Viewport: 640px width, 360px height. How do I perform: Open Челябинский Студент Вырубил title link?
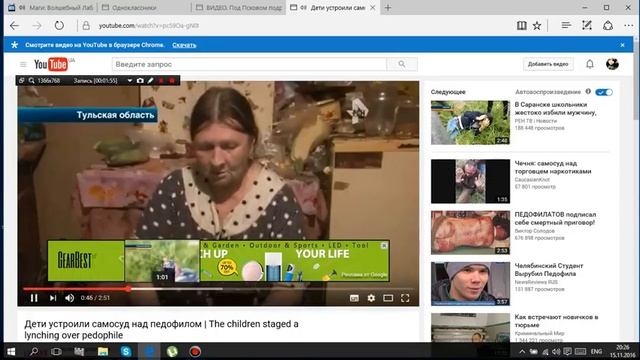point(549,270)
